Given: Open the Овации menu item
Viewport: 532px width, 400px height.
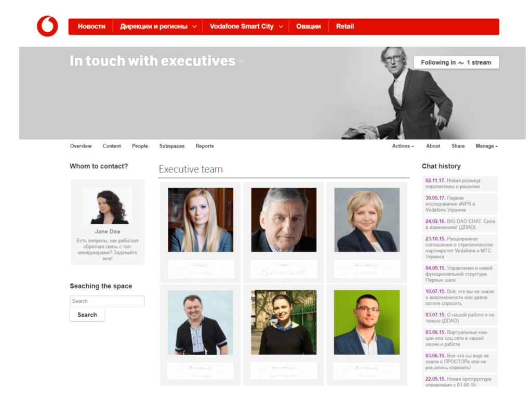Looking at the screenshot, I should pyautogui.click(x=309, y=27).
